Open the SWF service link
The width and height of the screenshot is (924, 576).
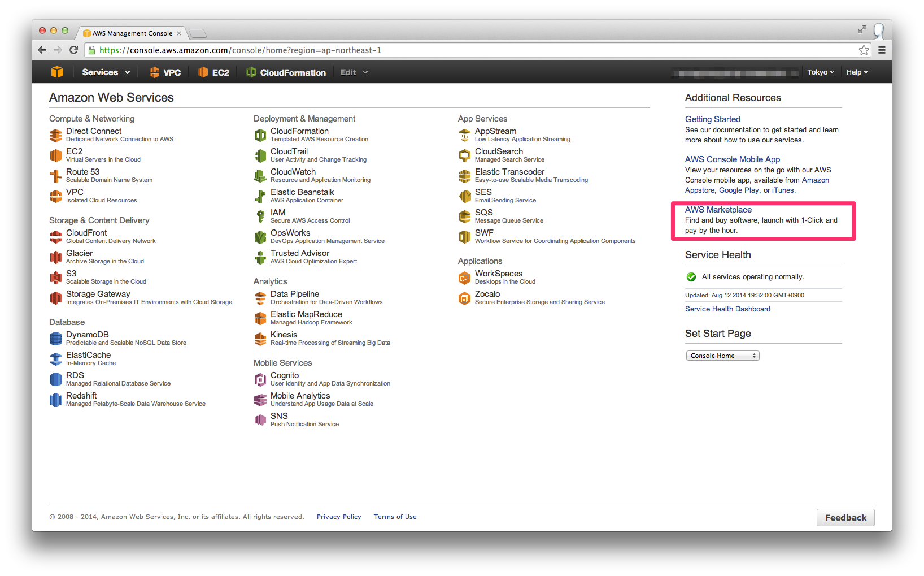click(484, 233)
